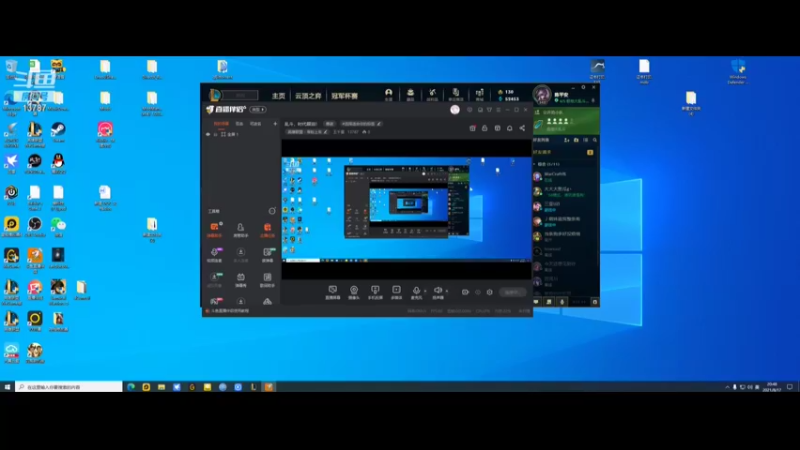Viewport: 800px width, 450px height.
Task: Select the Recycle Bin desktop icon
Action: (11, 69)
